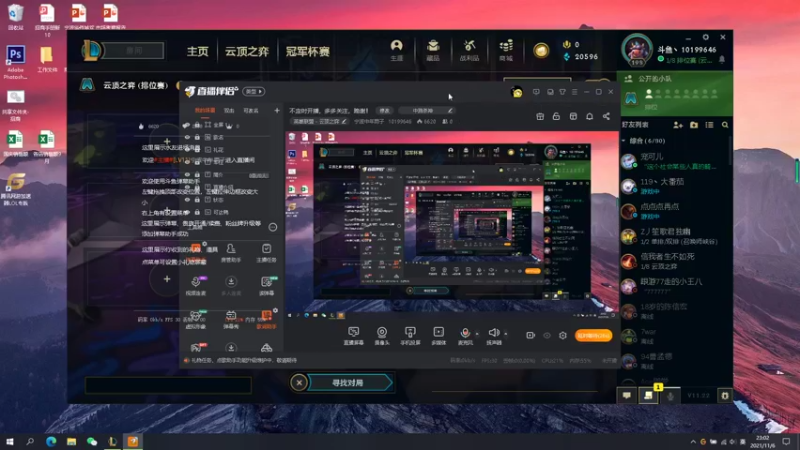Screen dimensions: 800x450
Task: Open main menu hamburger in streaming app
Action: (574, 92)
